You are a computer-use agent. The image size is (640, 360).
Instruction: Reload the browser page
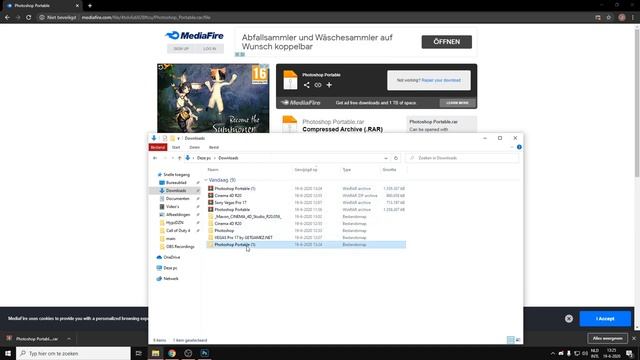click(29, 18)
